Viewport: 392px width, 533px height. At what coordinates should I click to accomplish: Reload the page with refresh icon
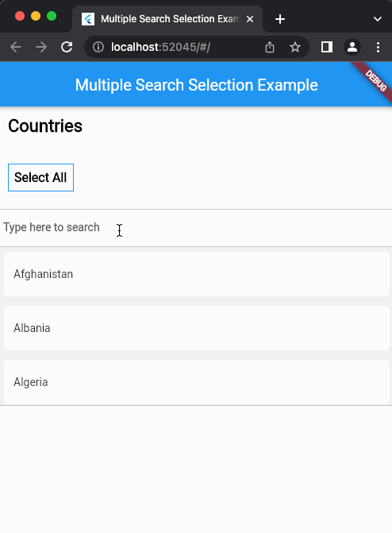(67, 47)
